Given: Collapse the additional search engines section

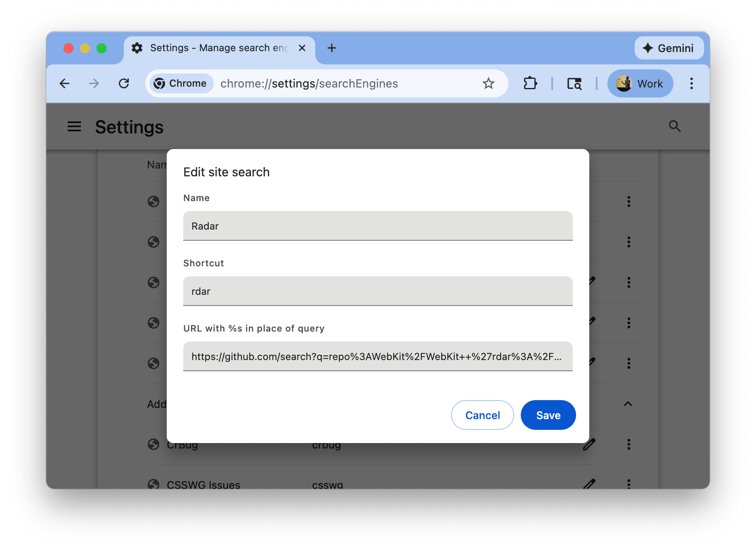Looking at the screenshot, I should [628, 404].
